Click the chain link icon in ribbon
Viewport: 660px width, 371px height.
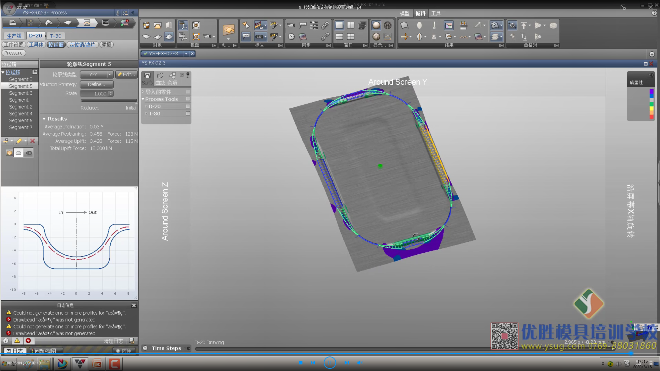pos(325,25)
